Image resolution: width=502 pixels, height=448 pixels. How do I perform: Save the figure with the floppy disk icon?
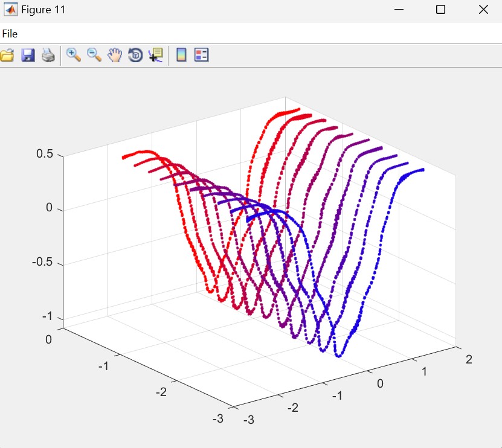pyautogui.click(x=28, y=56)
